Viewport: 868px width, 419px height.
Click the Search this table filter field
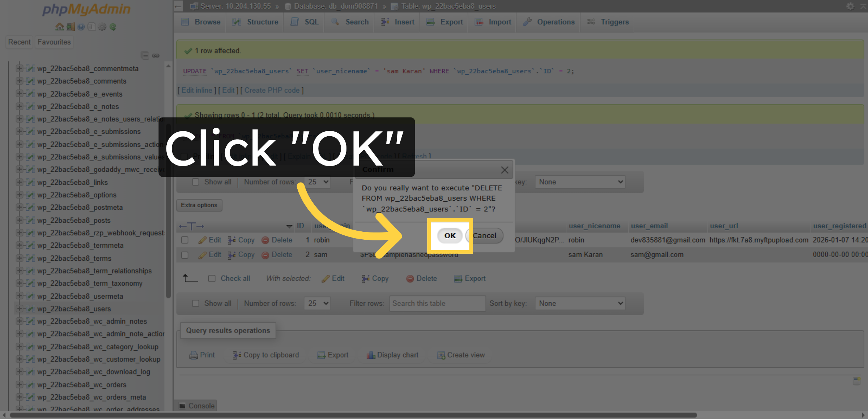(x=437, y=303)
